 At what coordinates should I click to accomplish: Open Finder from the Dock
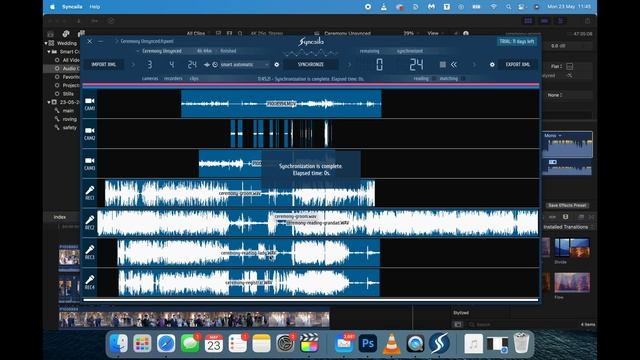[119, 343]
